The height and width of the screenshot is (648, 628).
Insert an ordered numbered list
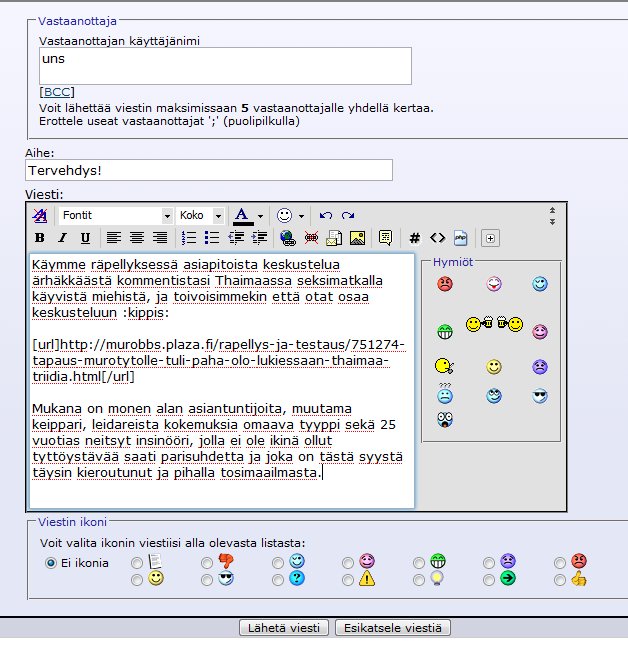click(x=189, y=238)
